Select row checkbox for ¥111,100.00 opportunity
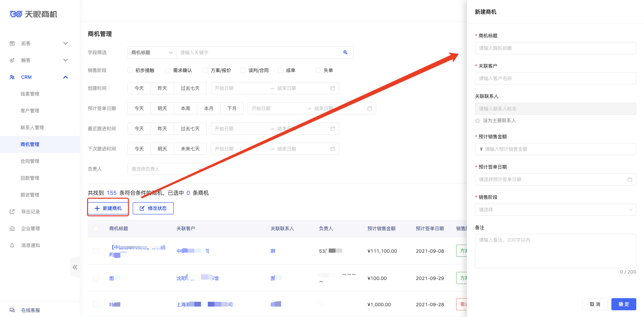 [96, 251]
